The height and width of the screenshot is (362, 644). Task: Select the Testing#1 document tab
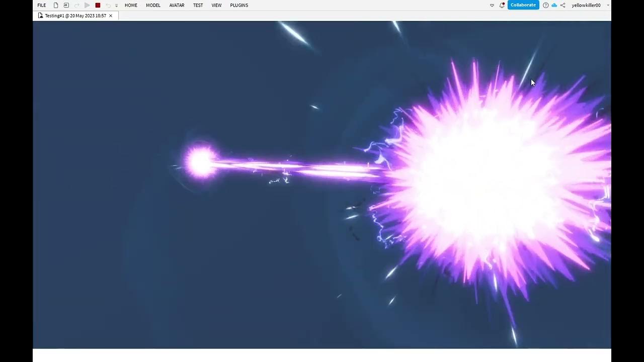tap(75, 16)
